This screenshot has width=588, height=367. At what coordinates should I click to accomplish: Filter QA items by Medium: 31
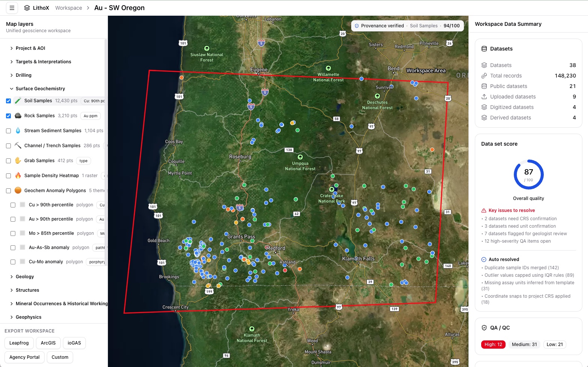(x=524, y=345)
